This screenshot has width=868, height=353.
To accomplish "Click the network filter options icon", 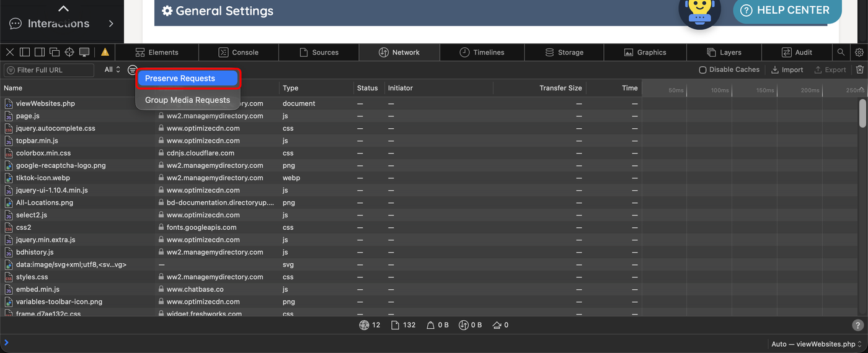I will tap(132, 70).
